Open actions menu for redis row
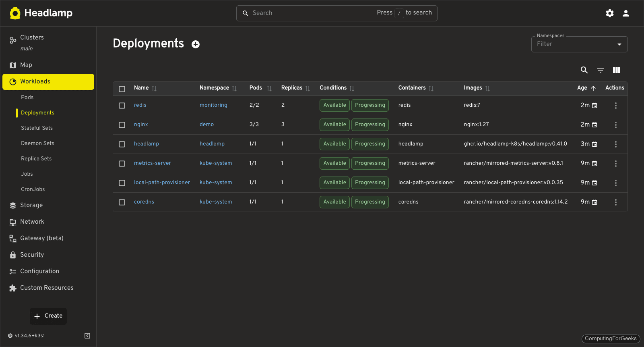Viewport: 644px width, 347px height. (x=616, y=106)
